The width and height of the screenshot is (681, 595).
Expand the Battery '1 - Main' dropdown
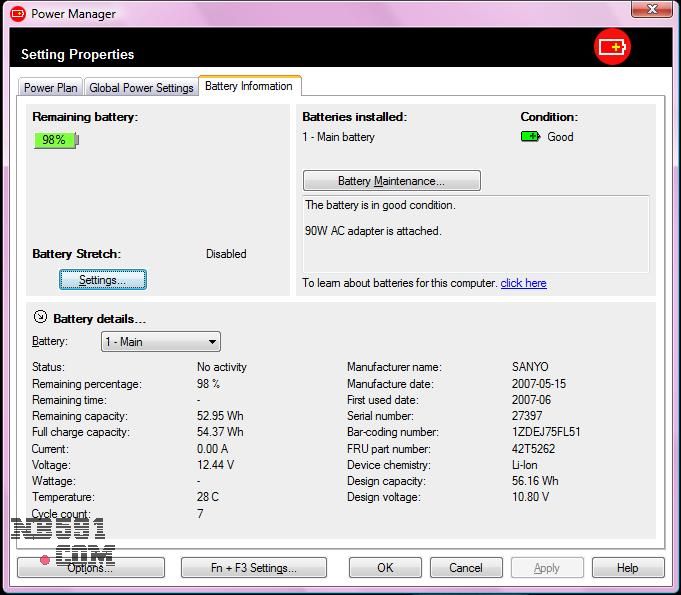coord(160,342)
